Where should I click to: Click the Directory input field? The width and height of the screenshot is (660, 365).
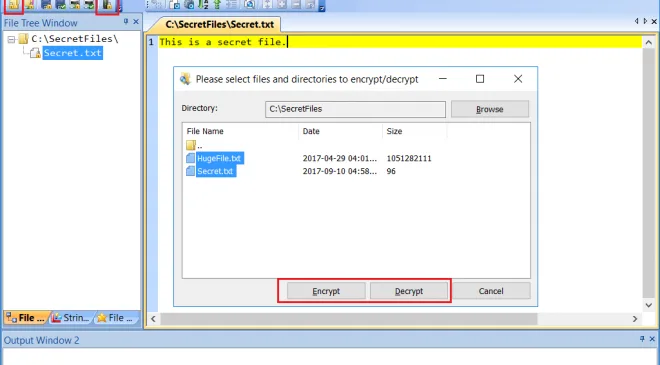[x=355, y=109]
